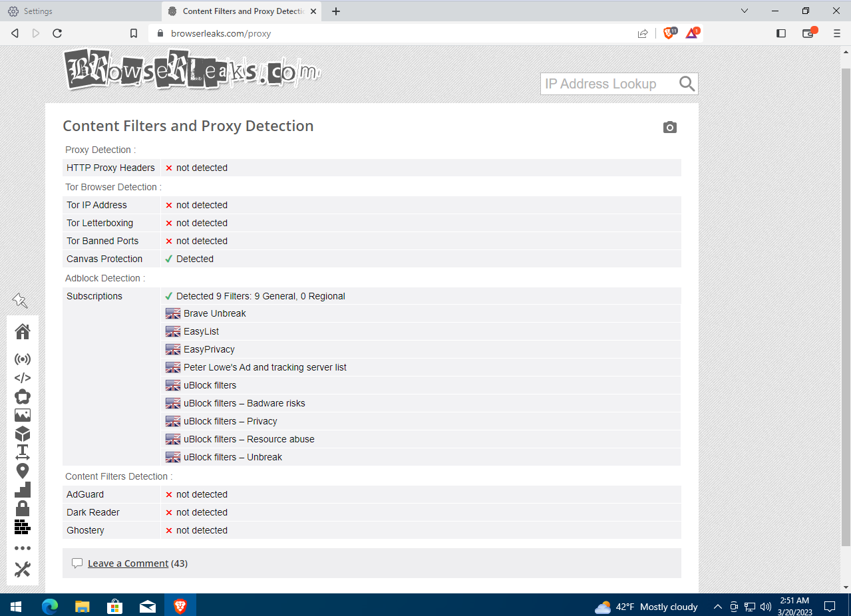Open the brick wall icon in the sidebar
The height and width of the screenshot is (616, 851).
[23, 528]
